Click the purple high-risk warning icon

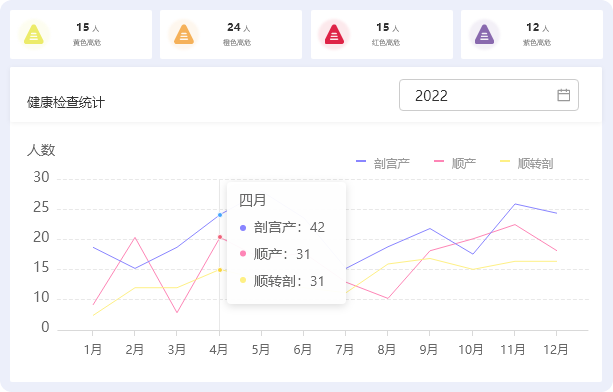click(x=484, y=34)
